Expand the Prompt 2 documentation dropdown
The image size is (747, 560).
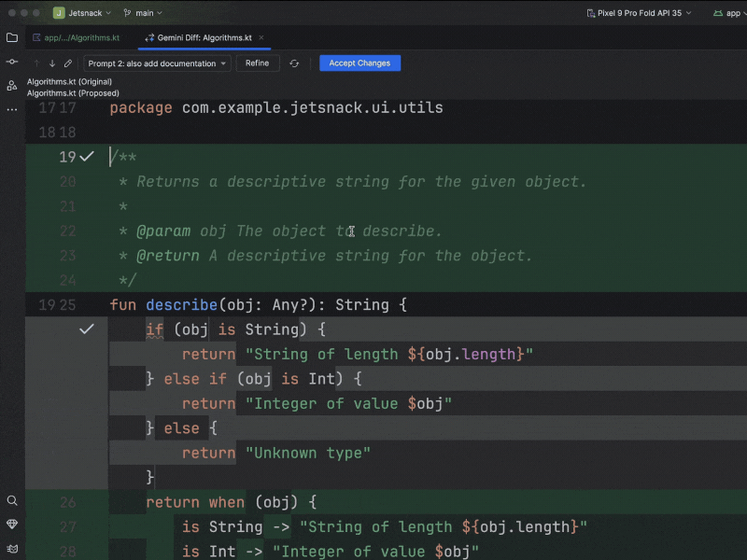pyautogui.click(x=157, y=63)
